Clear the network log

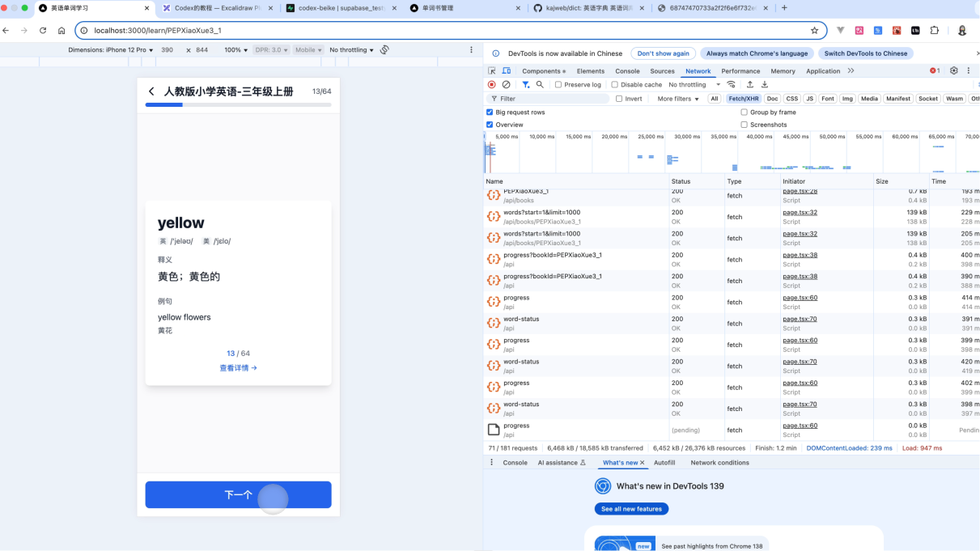pyautogui.click(x=506, y=85)
